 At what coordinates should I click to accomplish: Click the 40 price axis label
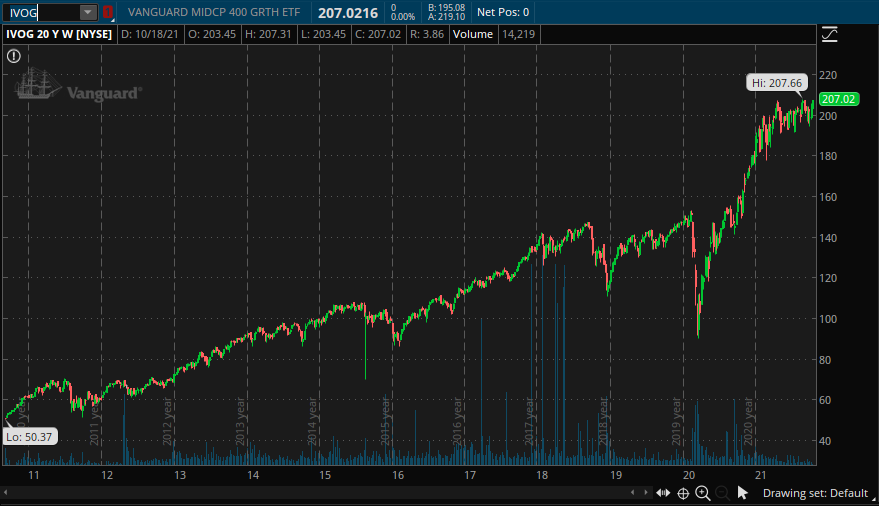pyautogui.click(x=825, y=441)
